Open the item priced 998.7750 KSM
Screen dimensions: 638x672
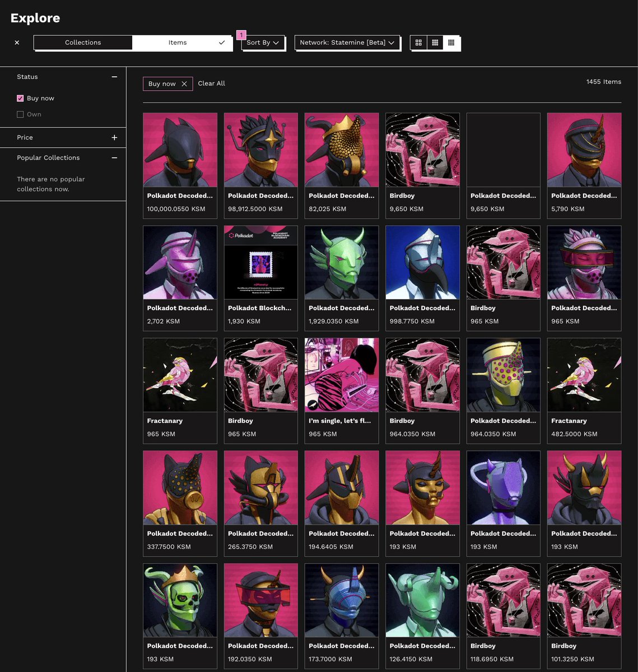(x=423, y=278)
